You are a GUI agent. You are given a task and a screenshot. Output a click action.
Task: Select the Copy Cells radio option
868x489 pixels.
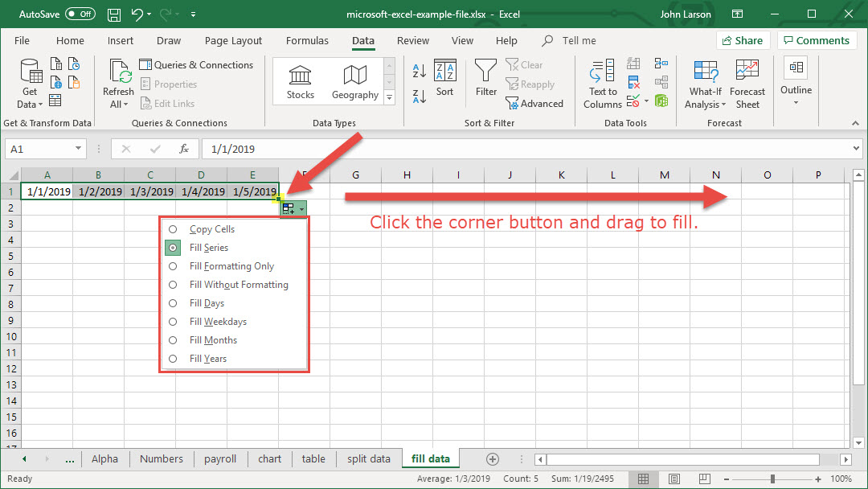173,229
